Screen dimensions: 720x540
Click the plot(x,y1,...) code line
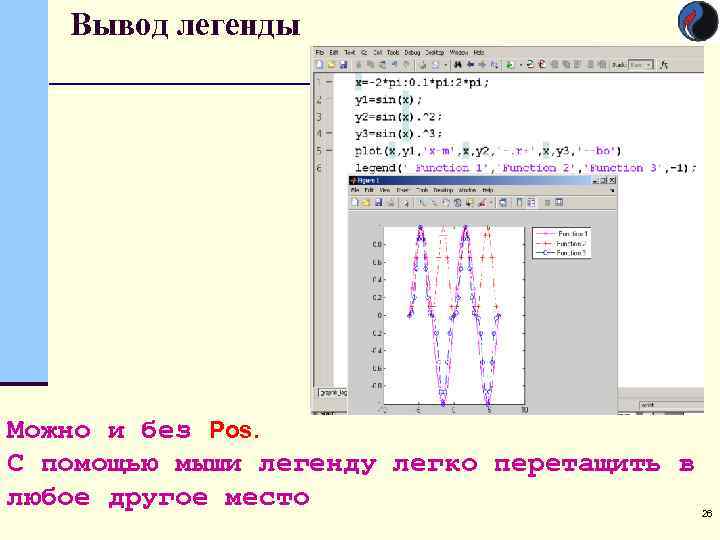488,151
